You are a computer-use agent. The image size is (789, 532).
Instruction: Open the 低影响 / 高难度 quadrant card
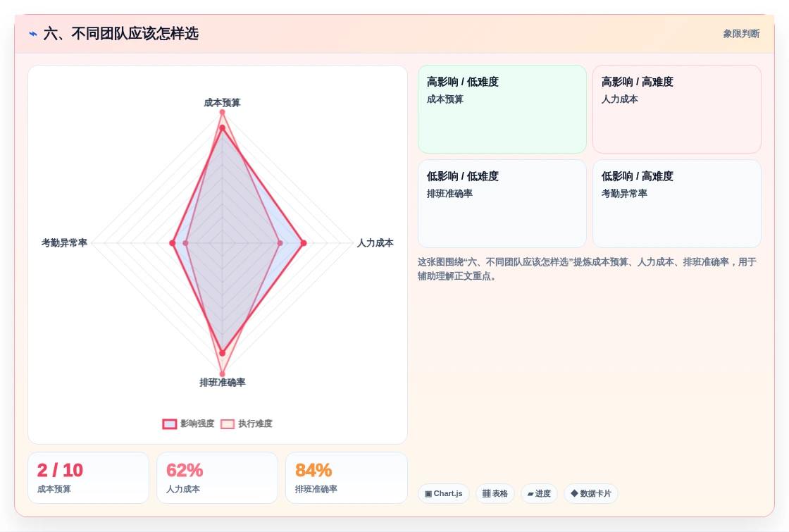pyautogui.click(x=677, y=204)
